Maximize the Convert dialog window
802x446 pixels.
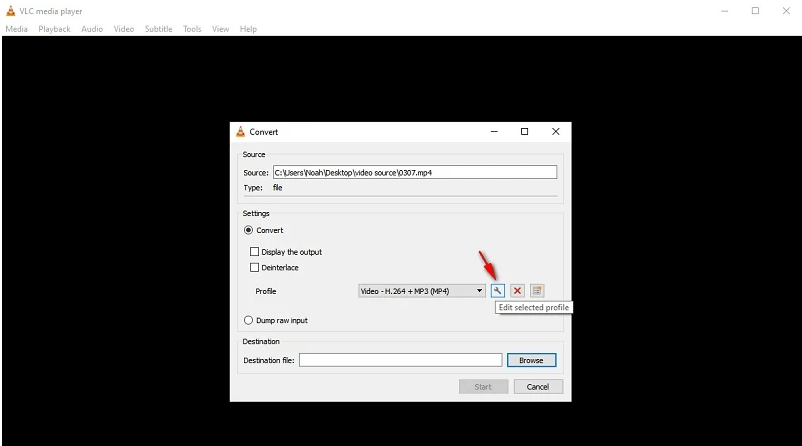pos(524,132)
